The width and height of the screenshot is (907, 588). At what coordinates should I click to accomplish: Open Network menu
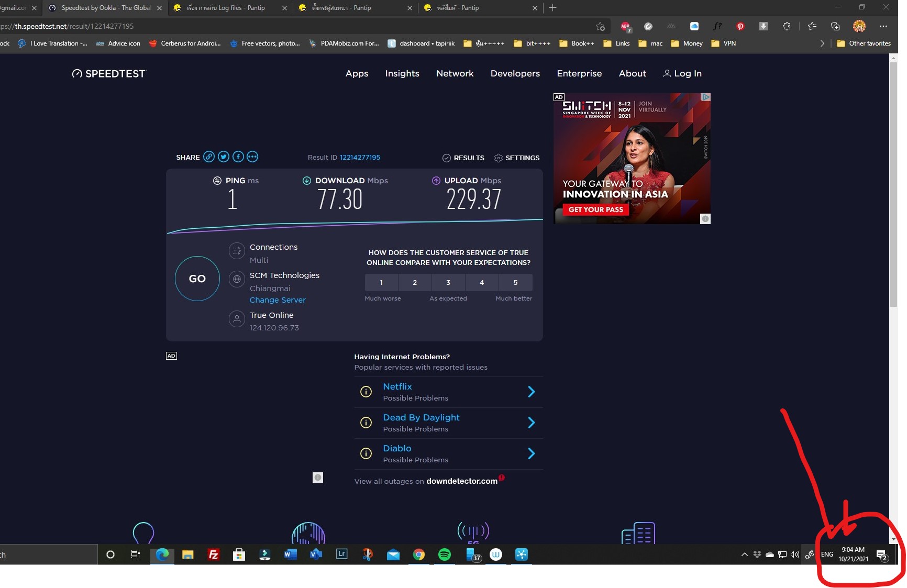[455, 73]
